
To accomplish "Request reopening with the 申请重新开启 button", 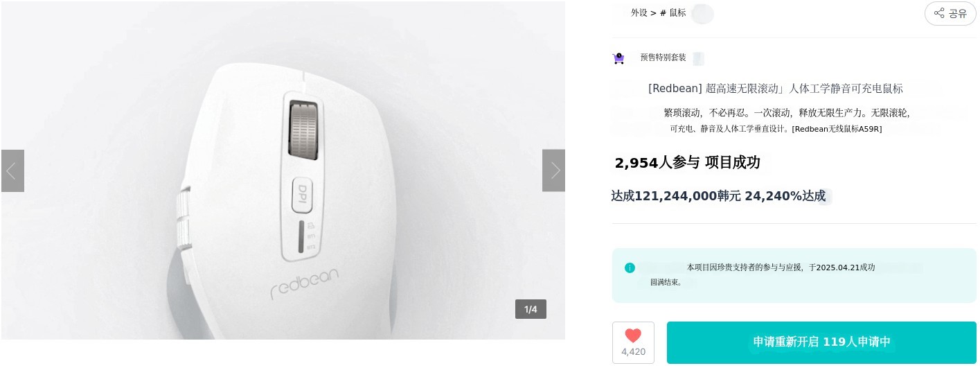I will pos(821,342).
